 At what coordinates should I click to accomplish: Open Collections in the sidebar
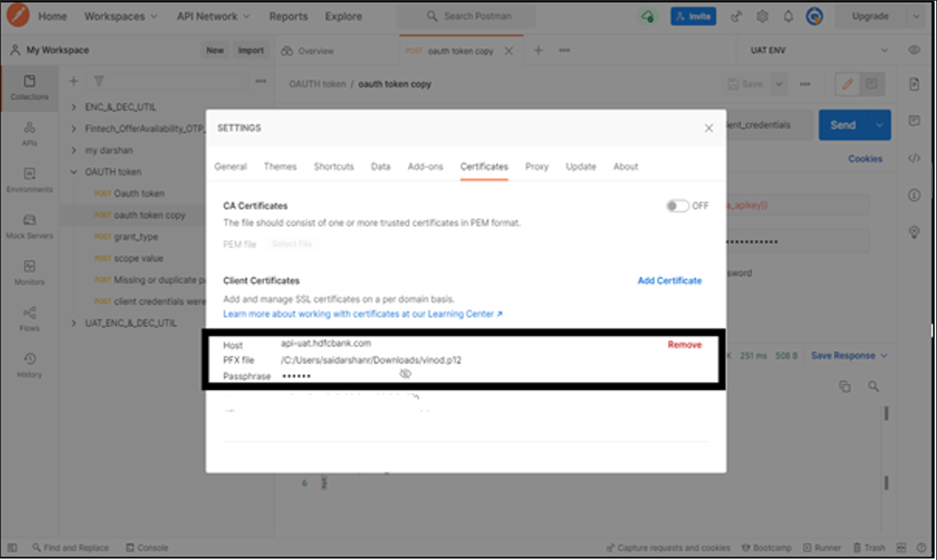pyautogui.click(x=29, y=87)
